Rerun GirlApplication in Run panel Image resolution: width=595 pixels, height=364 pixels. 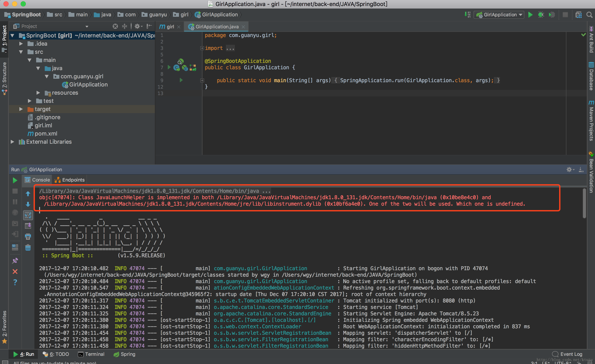coord(15,180)
